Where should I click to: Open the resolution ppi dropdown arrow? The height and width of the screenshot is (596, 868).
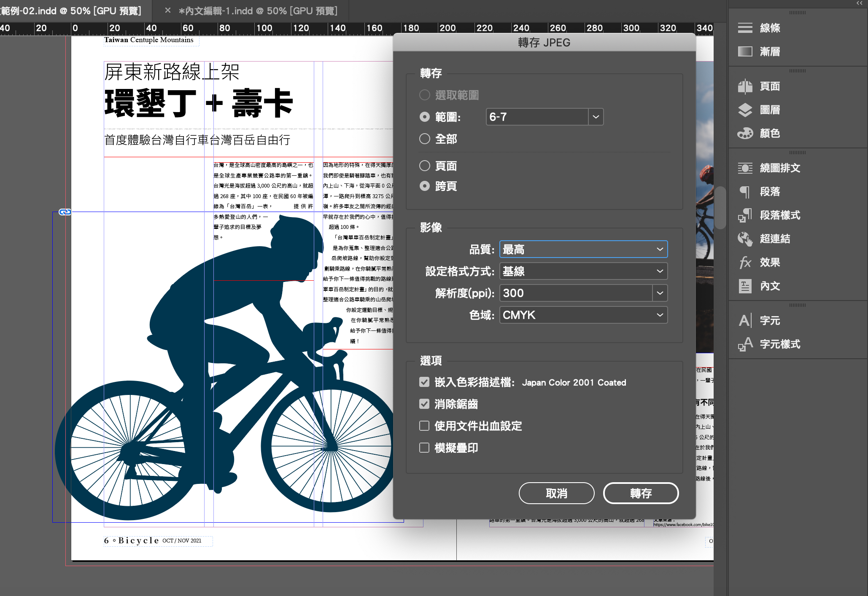point(660,293)
